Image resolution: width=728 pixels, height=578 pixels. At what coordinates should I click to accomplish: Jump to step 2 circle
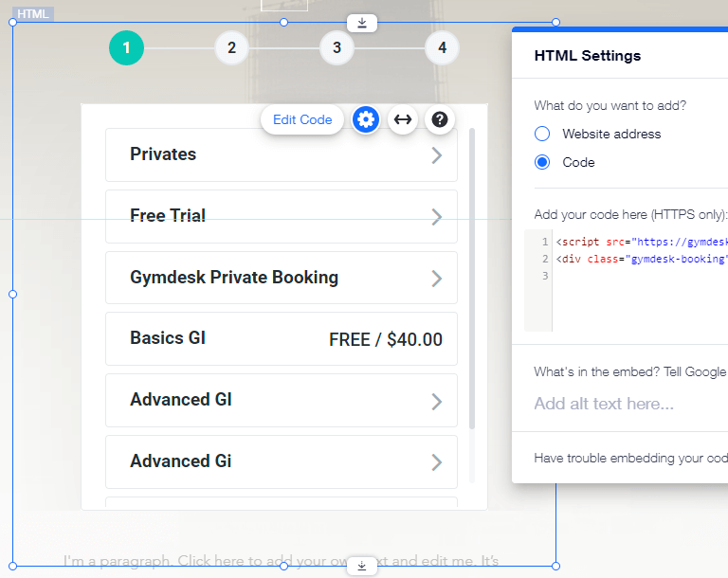pyautogui.click(x=231, y=47)
